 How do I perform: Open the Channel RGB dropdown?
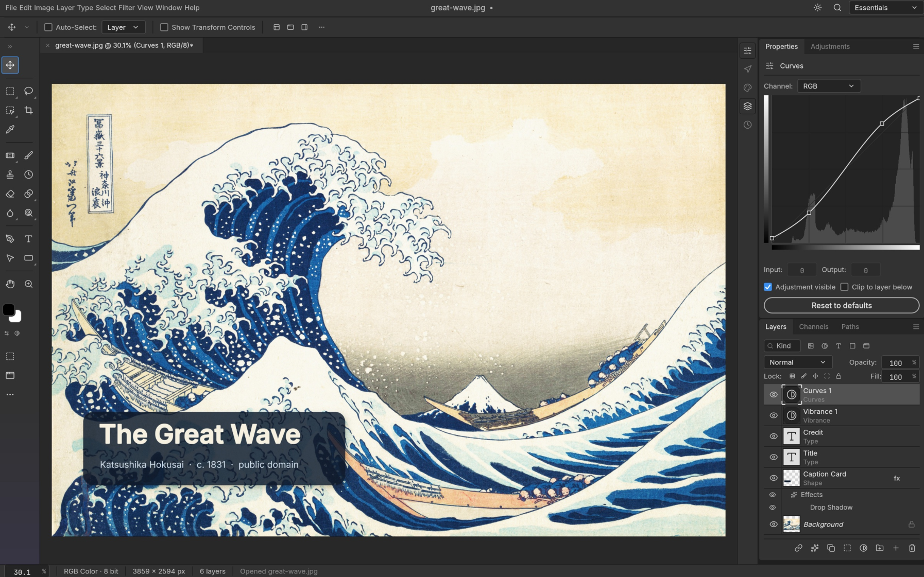(829, 86)
